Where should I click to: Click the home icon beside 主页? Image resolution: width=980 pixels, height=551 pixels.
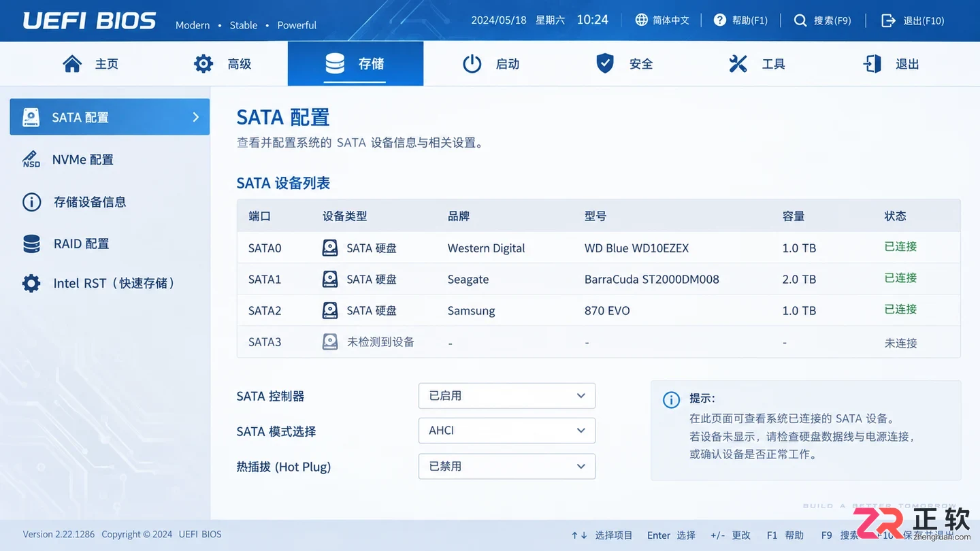[72, 64]
